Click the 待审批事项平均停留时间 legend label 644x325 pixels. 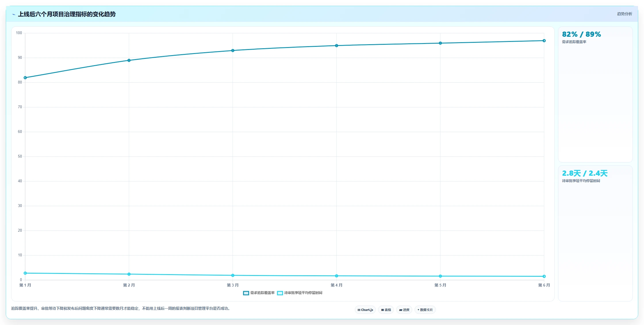303,293
